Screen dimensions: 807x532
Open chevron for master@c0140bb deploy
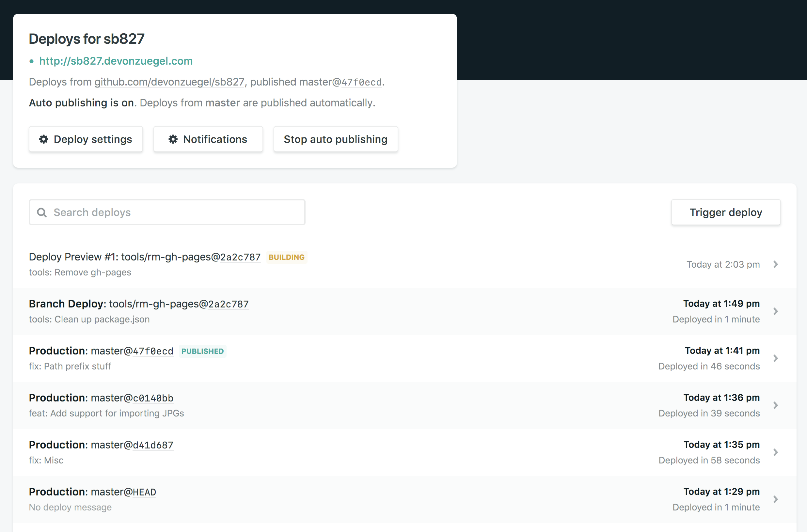click(x=775, y=405)
